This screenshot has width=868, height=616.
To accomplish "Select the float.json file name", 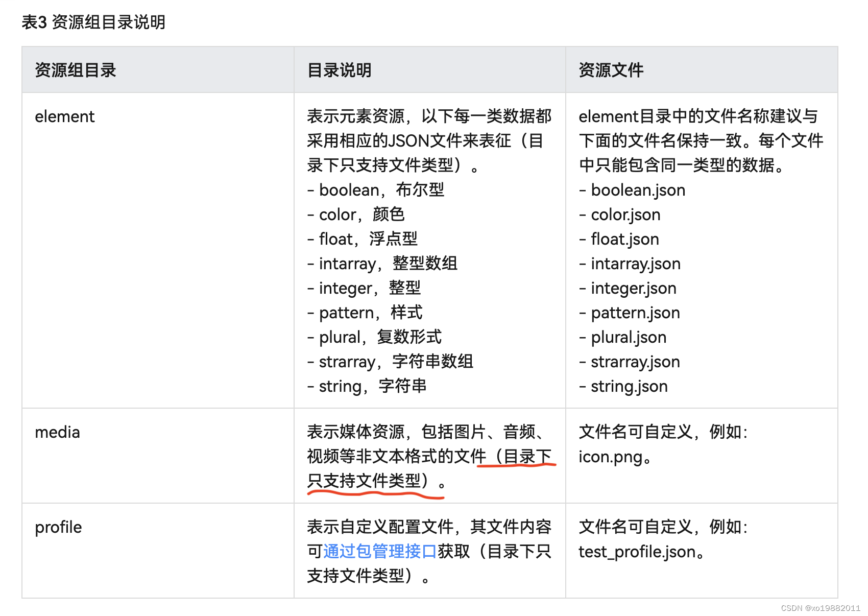I will click(624, 239).
